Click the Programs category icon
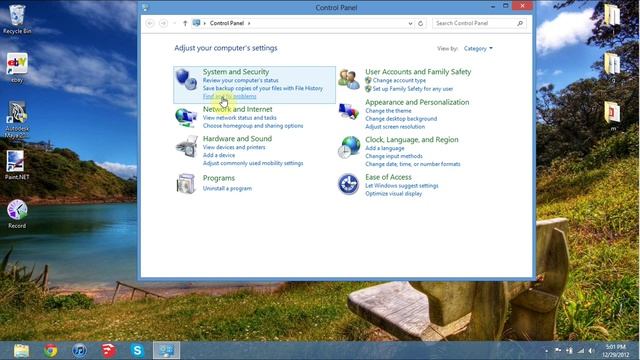This screenshot has height=360, width=640. 186,183
